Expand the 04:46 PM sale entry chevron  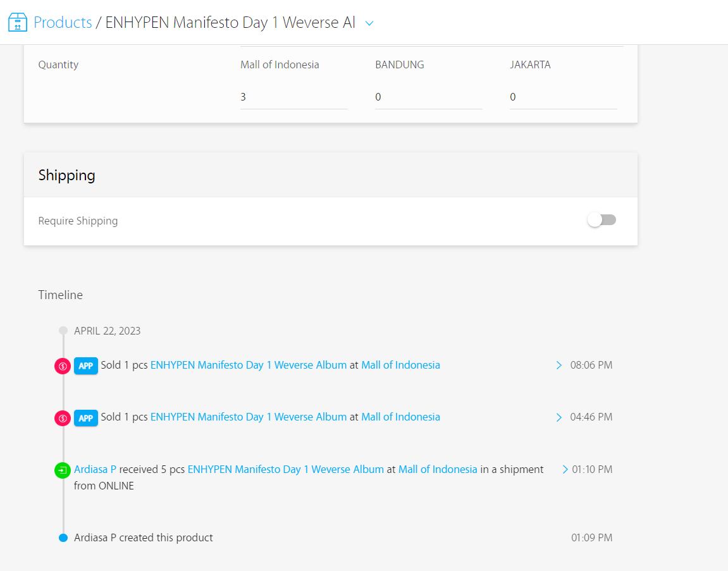(559, 417)
